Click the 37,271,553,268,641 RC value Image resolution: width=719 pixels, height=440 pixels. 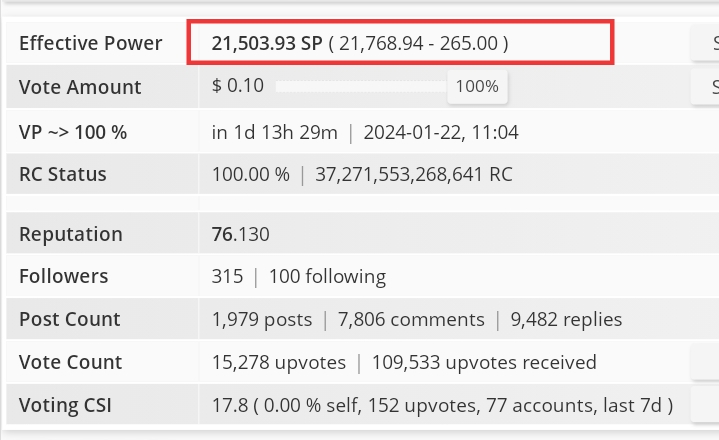[x=414, y=175]
